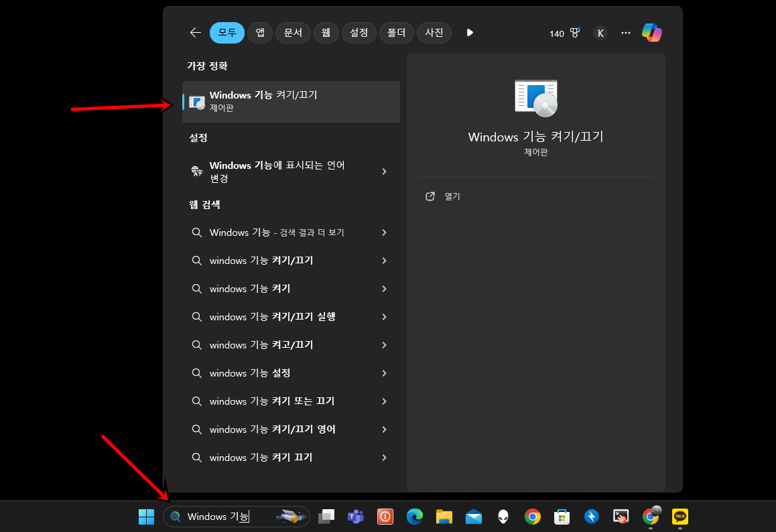The image size is (776, 532).
Task: Open Alienware app from the taskbar
Action: coord(503,517)
